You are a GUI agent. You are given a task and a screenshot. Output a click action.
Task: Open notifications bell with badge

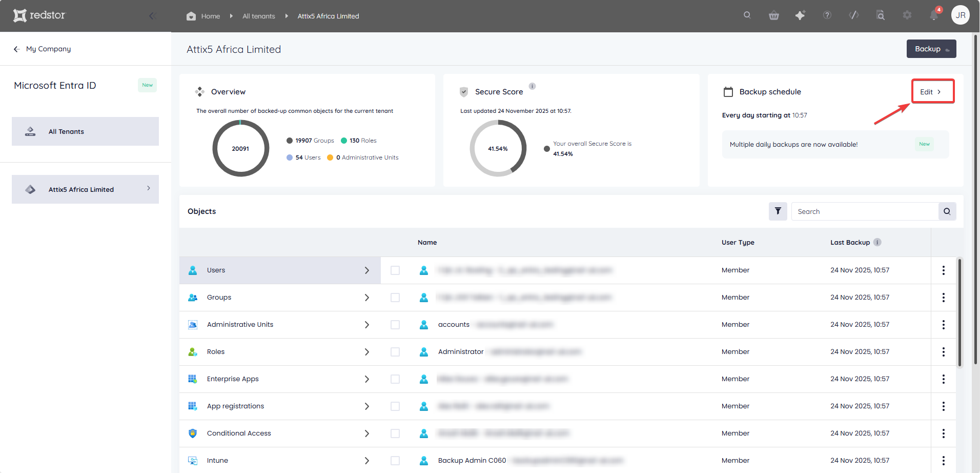[934, 15]
